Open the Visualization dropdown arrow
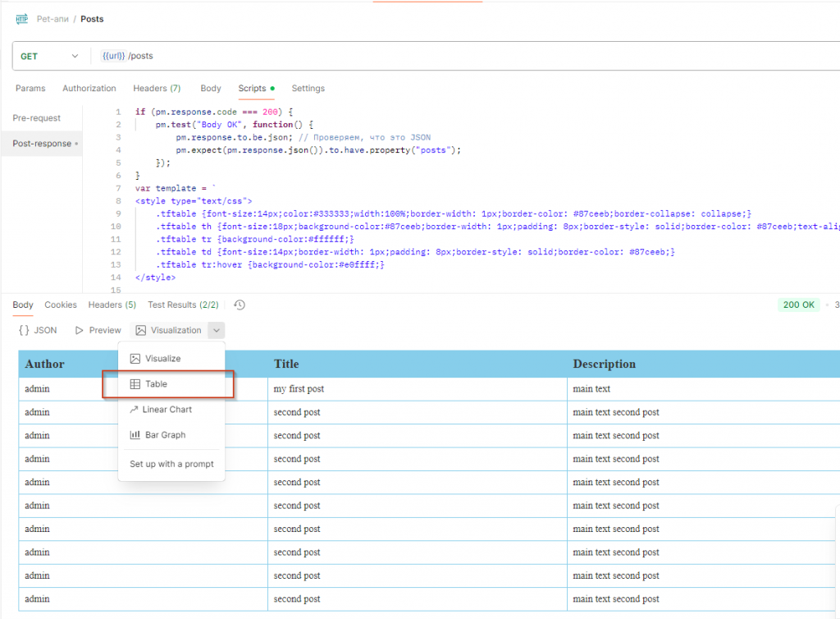The height and width of the screenshot is (619, 840). pos(216,331)
